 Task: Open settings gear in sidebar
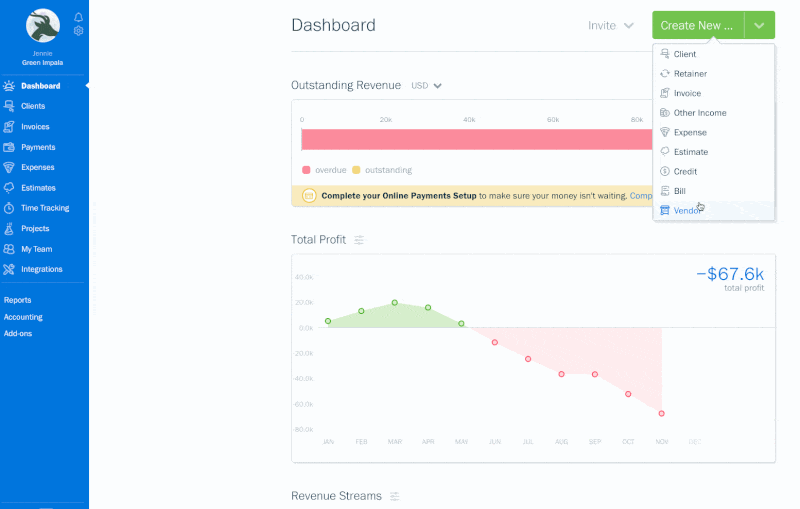[x=78, y=31]
